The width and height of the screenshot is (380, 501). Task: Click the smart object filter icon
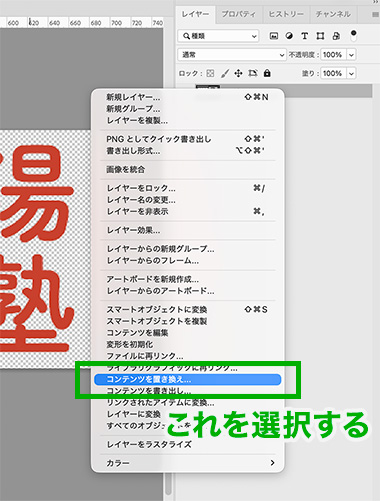coord(336,36)
